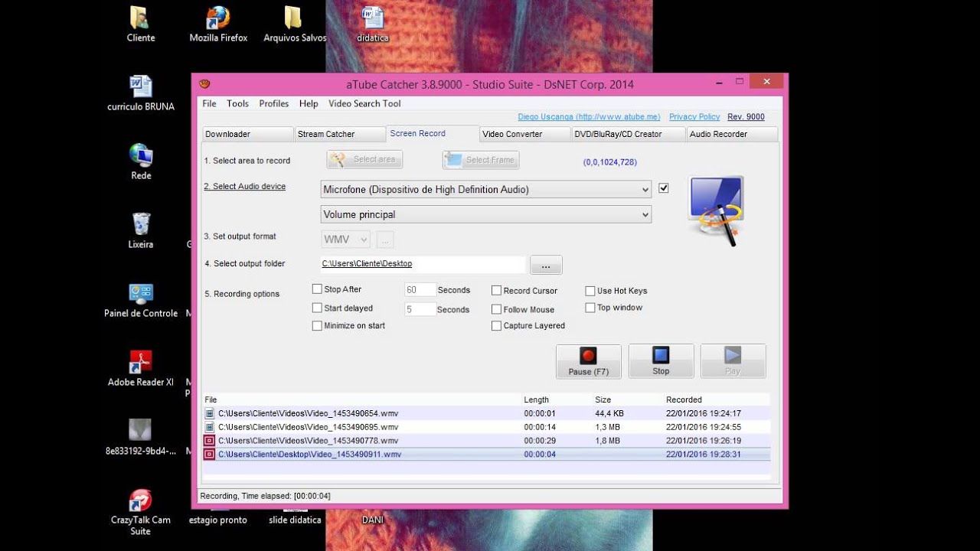Enable the Stop After checkbox
This screenshot has width=980, height=551.
click(317, 289)
